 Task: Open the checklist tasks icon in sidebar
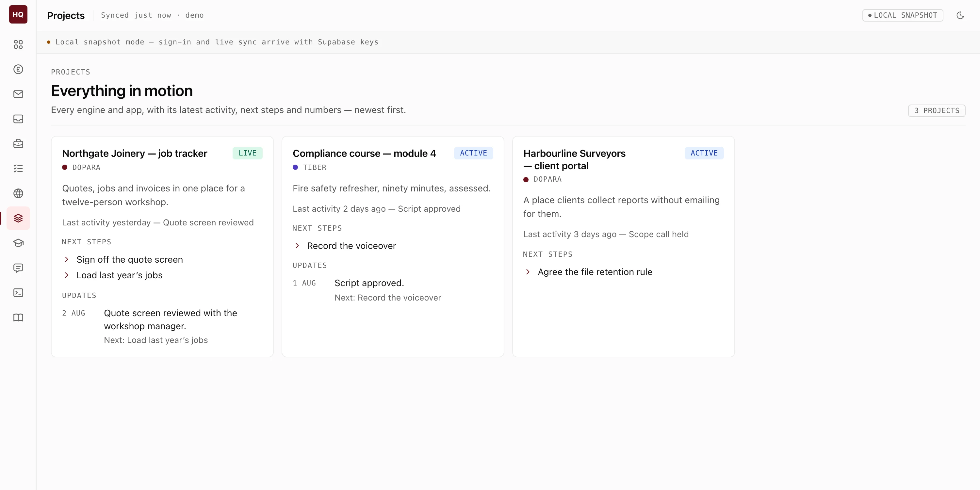click(18, 169)
